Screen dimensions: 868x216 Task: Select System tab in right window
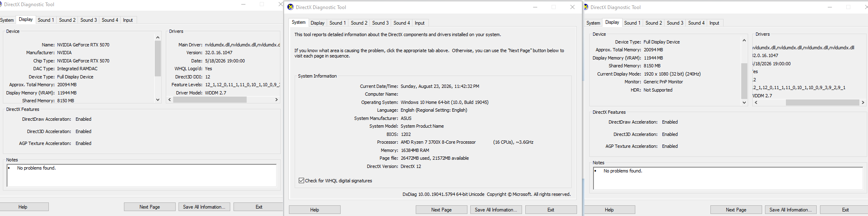[x=593, y=23]
